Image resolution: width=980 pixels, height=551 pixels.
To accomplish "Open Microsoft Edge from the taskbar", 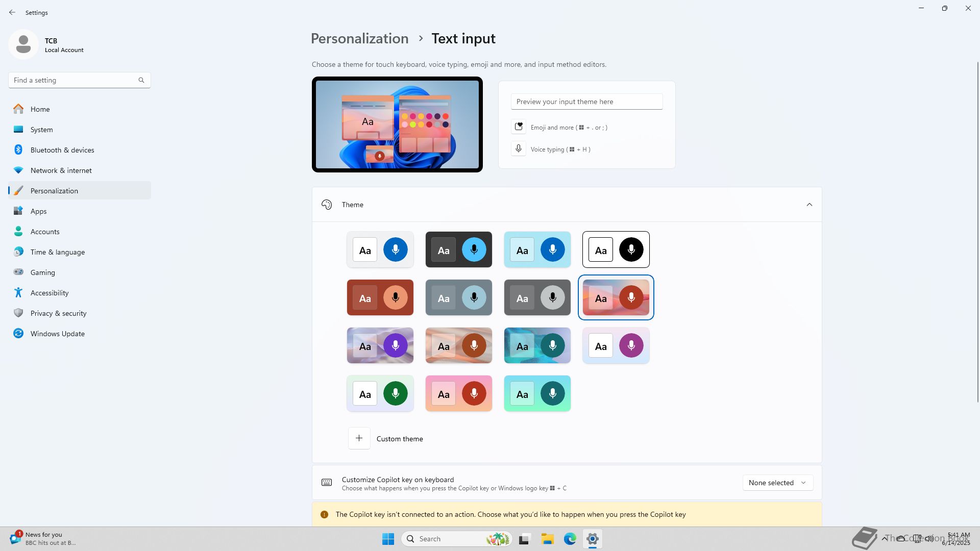I will [x=570, y=539].
